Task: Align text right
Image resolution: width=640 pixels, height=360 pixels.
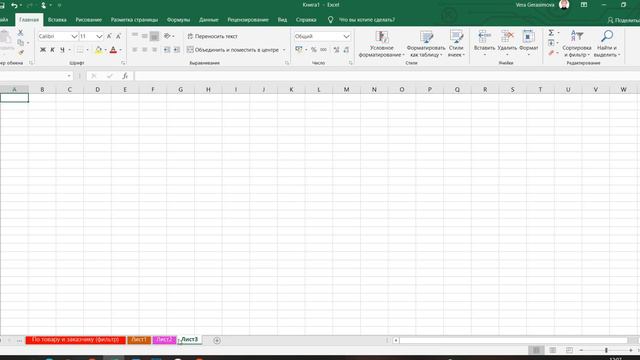Action: 154,50
